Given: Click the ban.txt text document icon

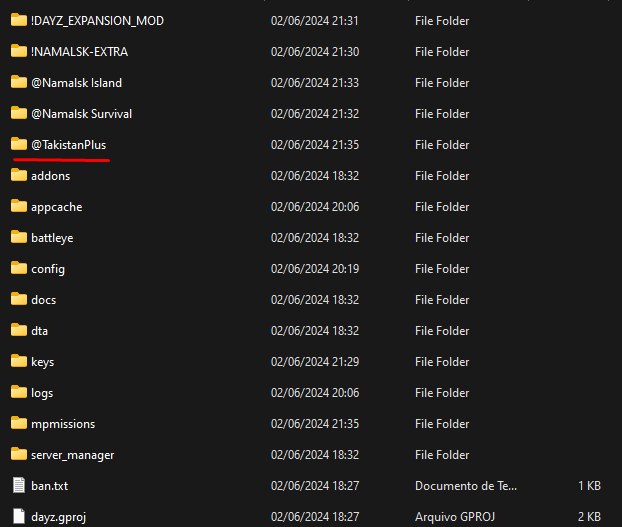Looking at the screenshot, I should click(x=19, y=485).
